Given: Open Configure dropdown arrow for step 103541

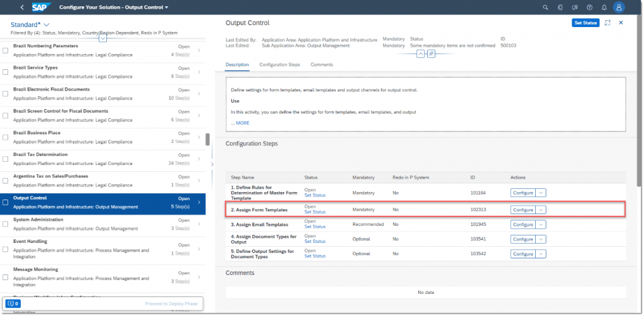Looking at the screenshot, I should pyautogui.click(x=541, y=239).
